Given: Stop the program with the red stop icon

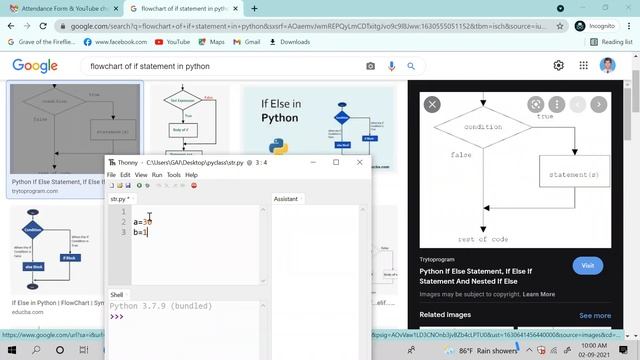Looking at the screenshot, I should (x=194, y=185).
